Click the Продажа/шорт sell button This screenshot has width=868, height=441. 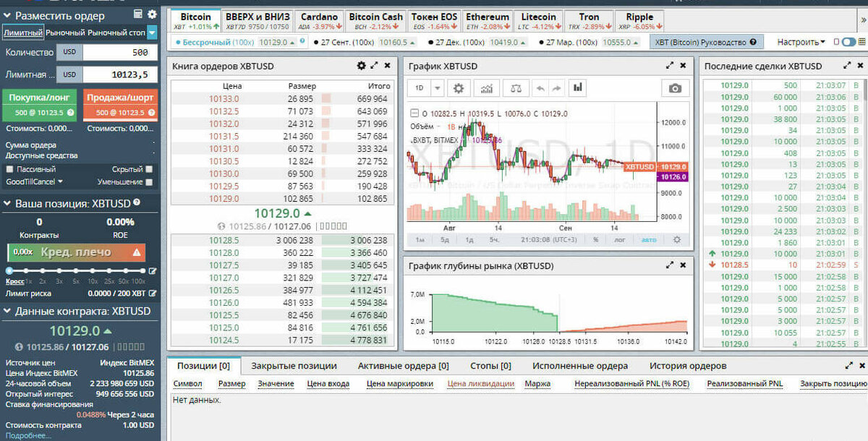(x=120, y=105)
